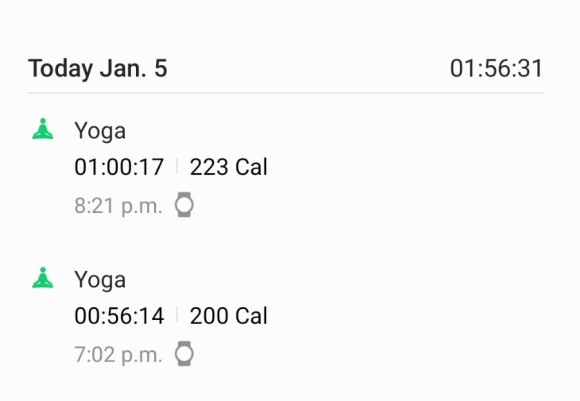
Task: Click the Today Jan. 5 header
Action: (x=98, y=69)
